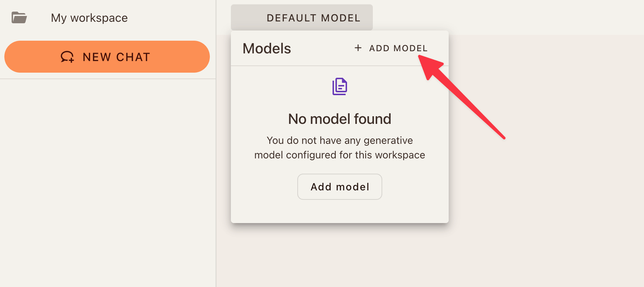Click the chat bubble icon in New Chat
Viewport: 644px width, 287px height.
67,57
